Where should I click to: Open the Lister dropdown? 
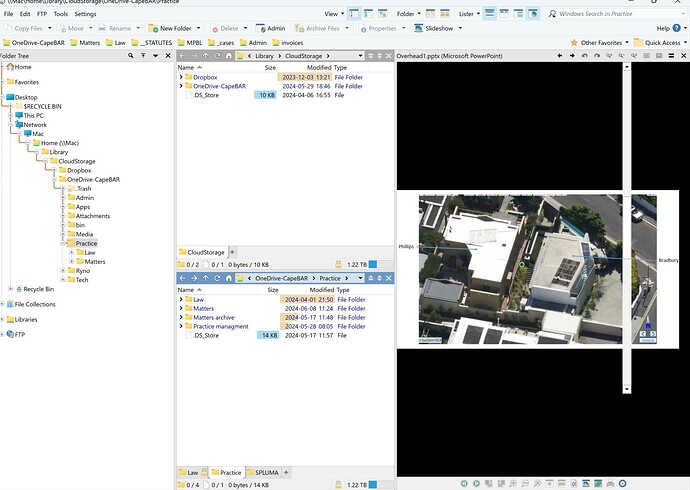click(x=469, y=14)
